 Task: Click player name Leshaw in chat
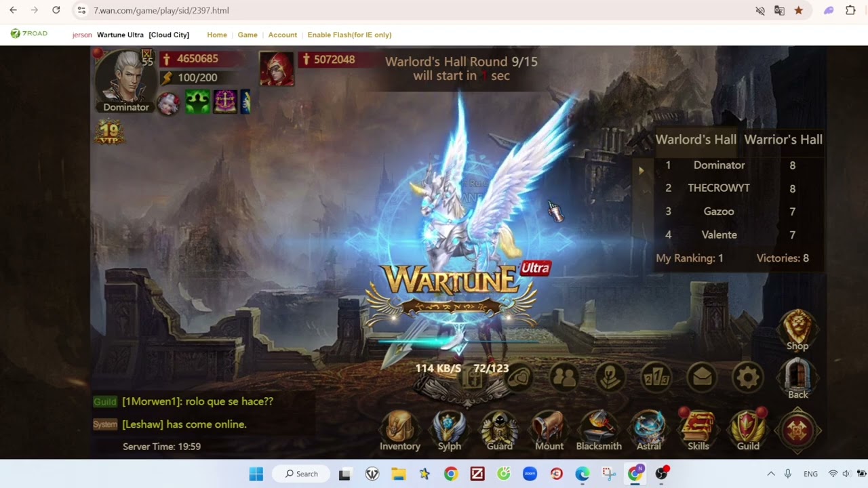coord(143,424)
